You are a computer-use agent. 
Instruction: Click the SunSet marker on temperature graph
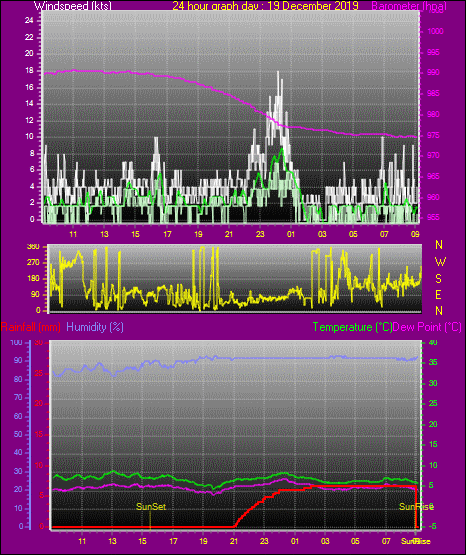coord(151,507)
